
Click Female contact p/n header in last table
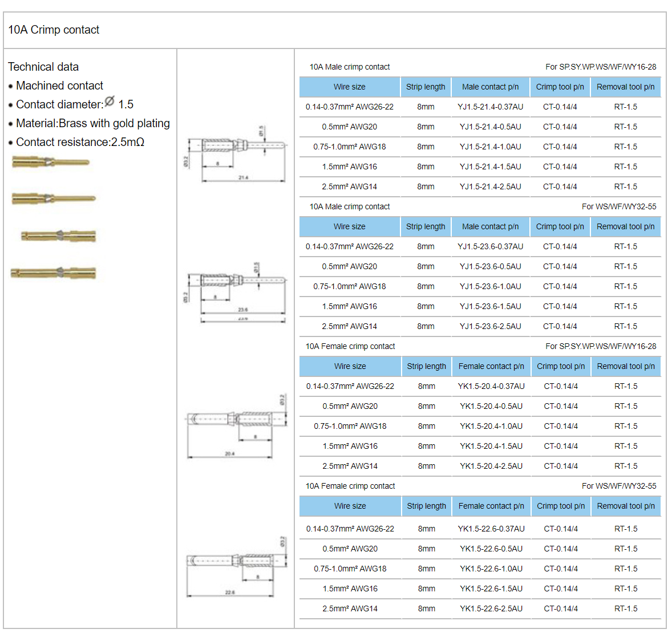491,506
